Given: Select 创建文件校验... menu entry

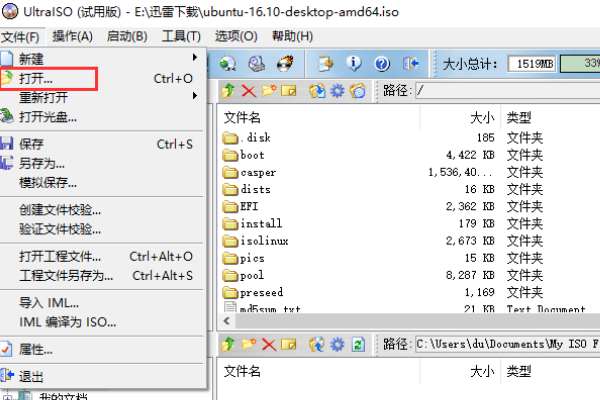Looking at the screenshot, I should (x=102, y=210).
